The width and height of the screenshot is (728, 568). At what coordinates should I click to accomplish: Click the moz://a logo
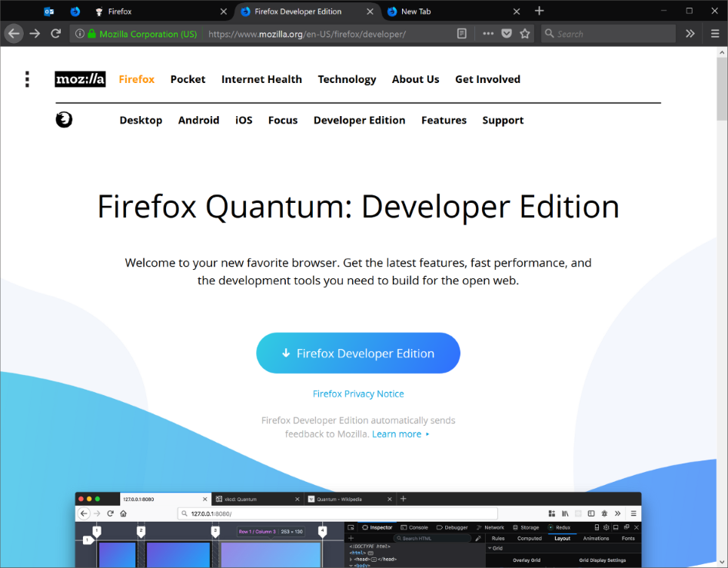pyautogui.click(x=80, y=79)
